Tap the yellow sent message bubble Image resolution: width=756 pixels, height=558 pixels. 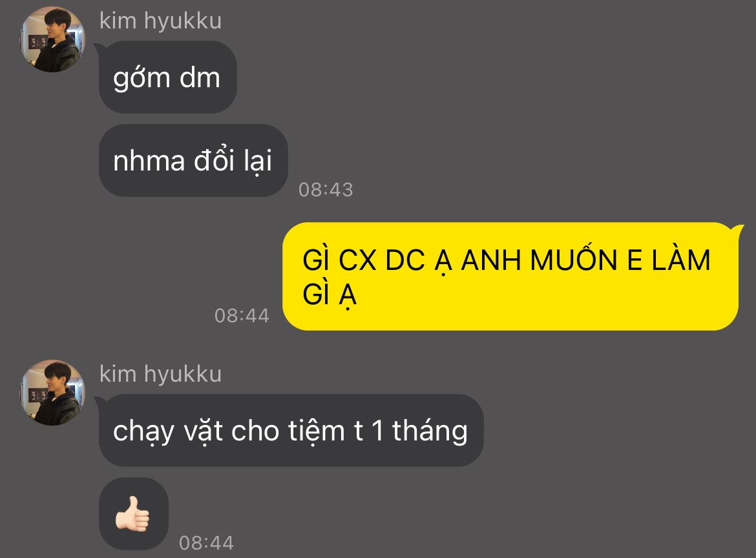511,276
